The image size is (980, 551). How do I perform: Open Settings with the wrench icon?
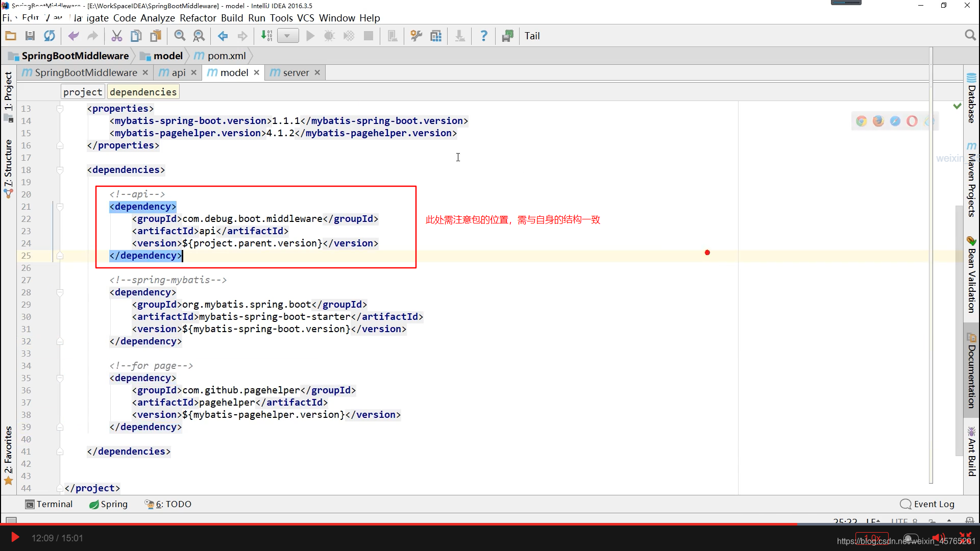(416, 36)
